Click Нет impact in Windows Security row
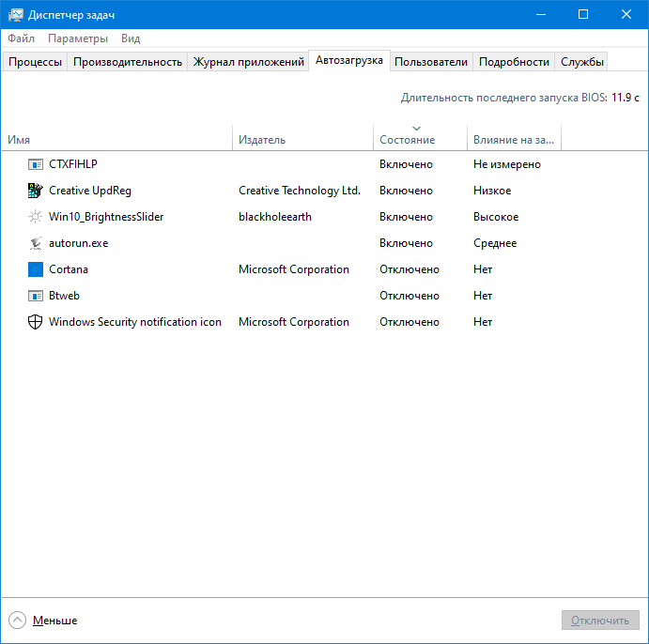The image size is (649, 644). tap(483, 322)
